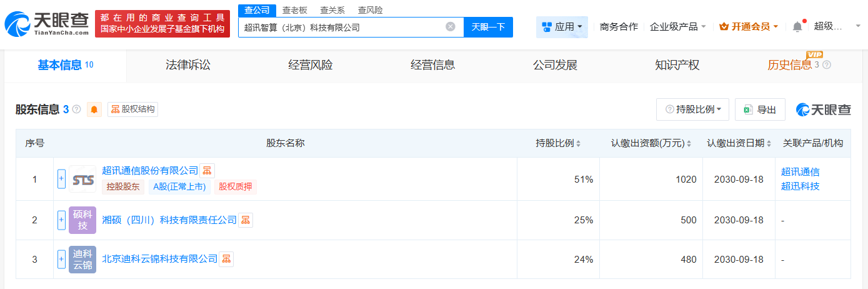Open equity structure icon beside 北京迪科云锦科技有限公司
This screenshot has height=289, width=868.
click(226, 259)
